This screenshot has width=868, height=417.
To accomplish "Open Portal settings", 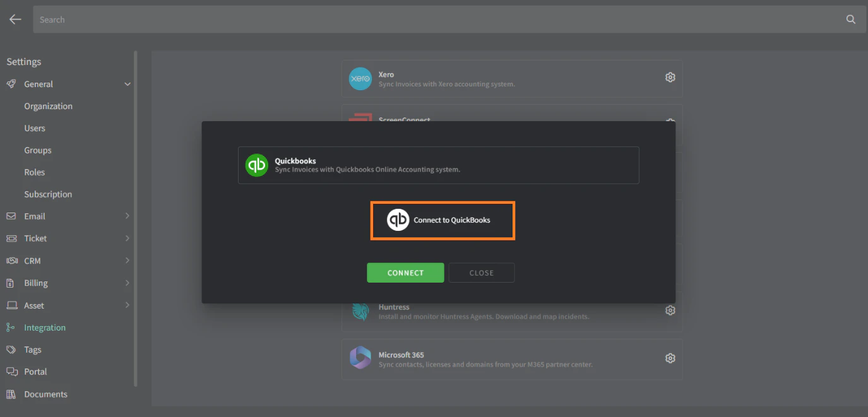I will (x=35, y=372).
